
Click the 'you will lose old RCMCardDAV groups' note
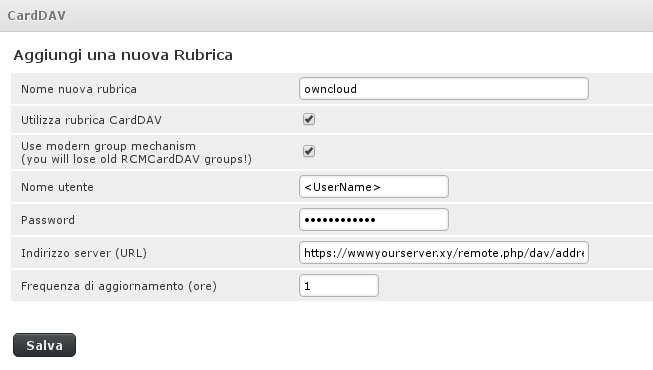point(136,159)
